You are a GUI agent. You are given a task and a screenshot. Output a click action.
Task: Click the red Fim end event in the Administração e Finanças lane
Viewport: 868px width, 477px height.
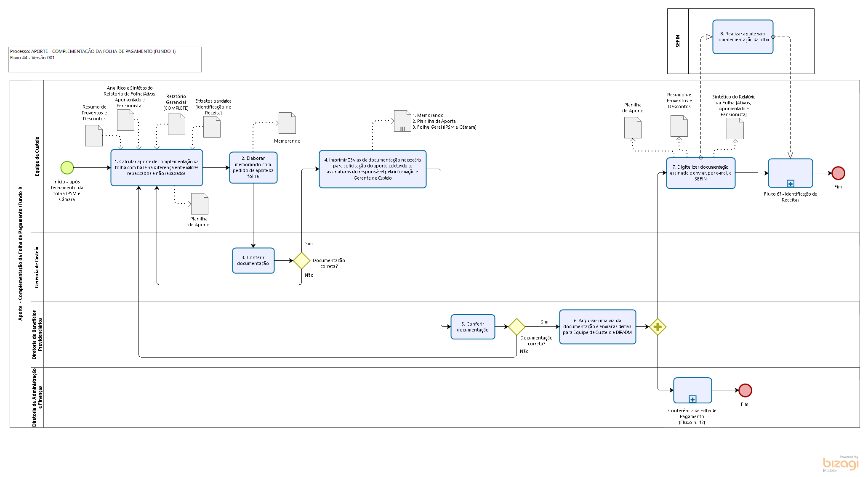(745, 390)
